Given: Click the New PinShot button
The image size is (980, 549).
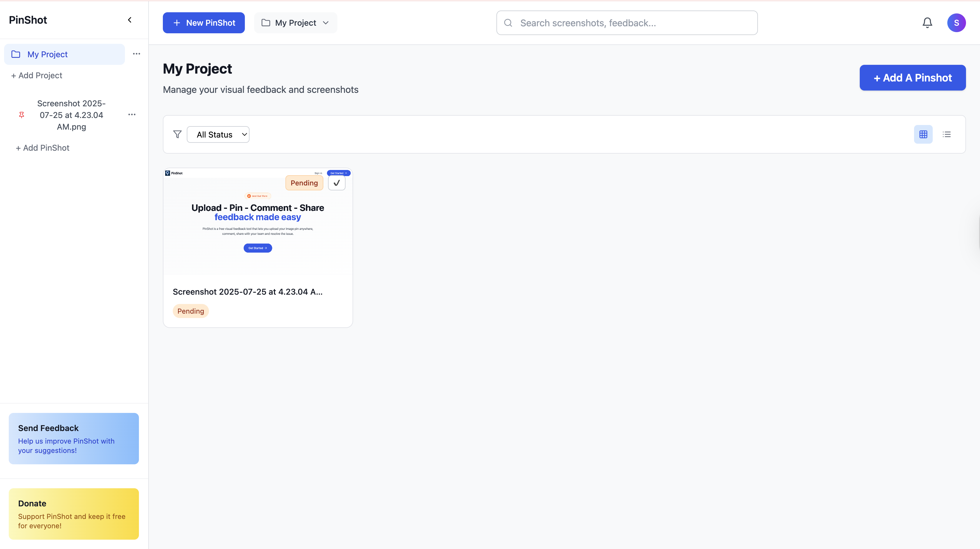Looking at the screenshot, I should (x=203, y=23).
